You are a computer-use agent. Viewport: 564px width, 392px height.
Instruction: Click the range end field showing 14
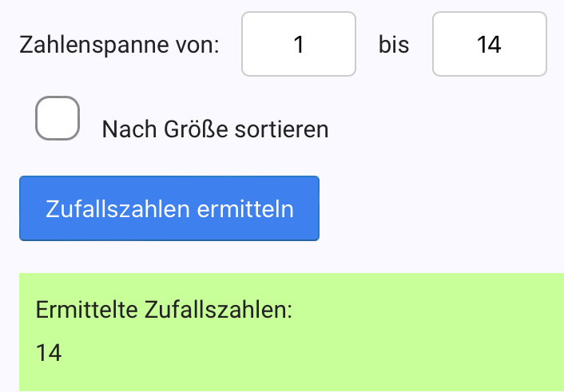[489, 44]
